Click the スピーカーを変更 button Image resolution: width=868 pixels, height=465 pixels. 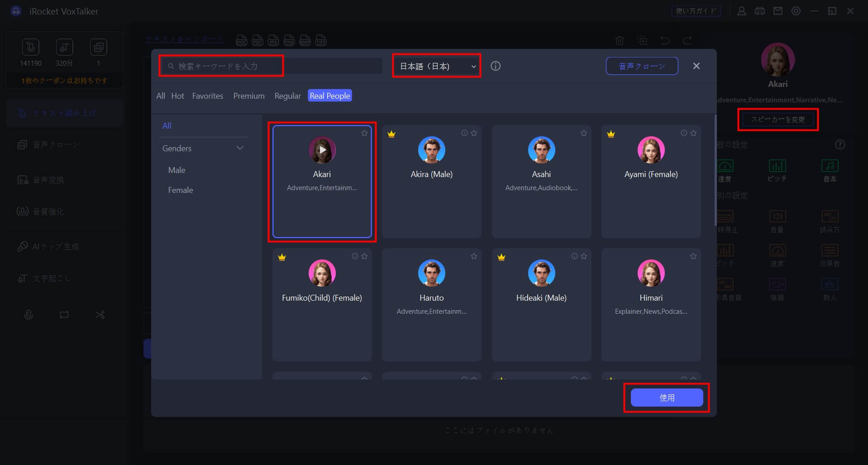coord(778,120)
